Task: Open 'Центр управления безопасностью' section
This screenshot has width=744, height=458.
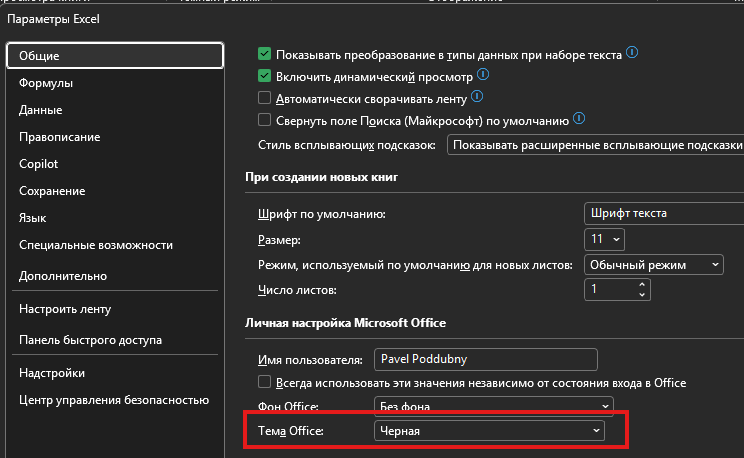Action: click(114, 400)
